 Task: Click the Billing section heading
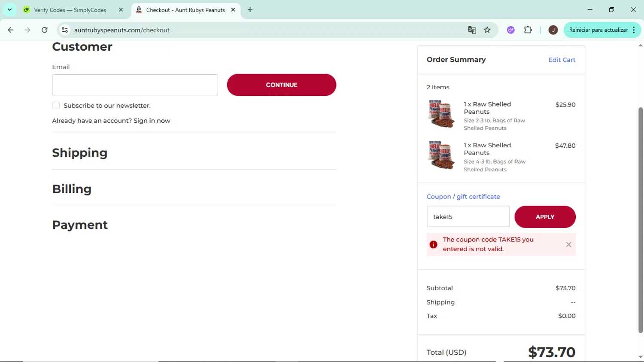tap(72, 189)
